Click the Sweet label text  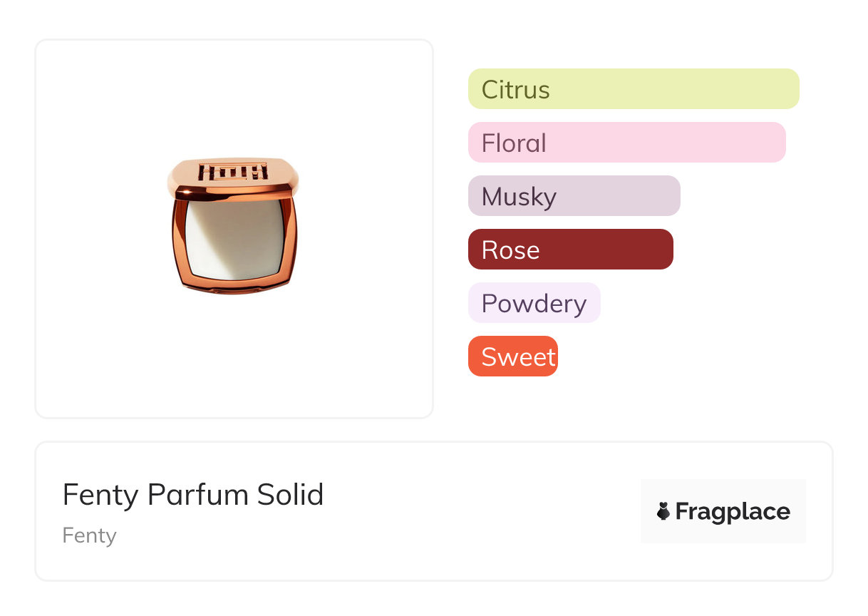click(x=518, y=357)
